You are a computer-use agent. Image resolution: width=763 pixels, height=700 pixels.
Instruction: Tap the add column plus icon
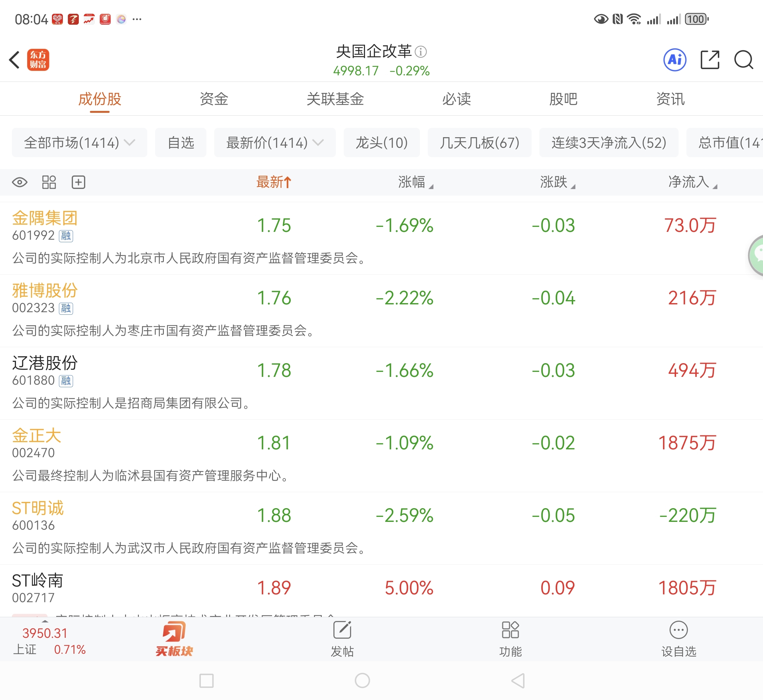click(x=78, y=182)
